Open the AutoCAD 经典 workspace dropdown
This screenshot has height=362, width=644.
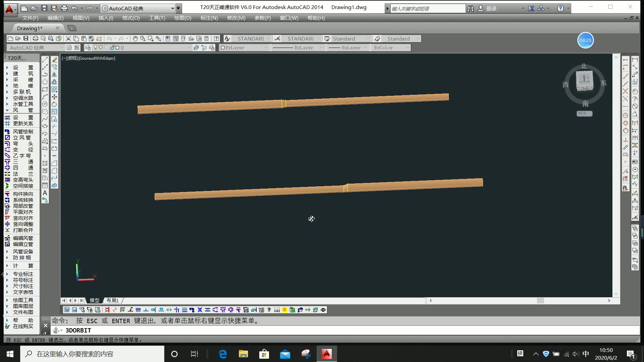(138, 8)
